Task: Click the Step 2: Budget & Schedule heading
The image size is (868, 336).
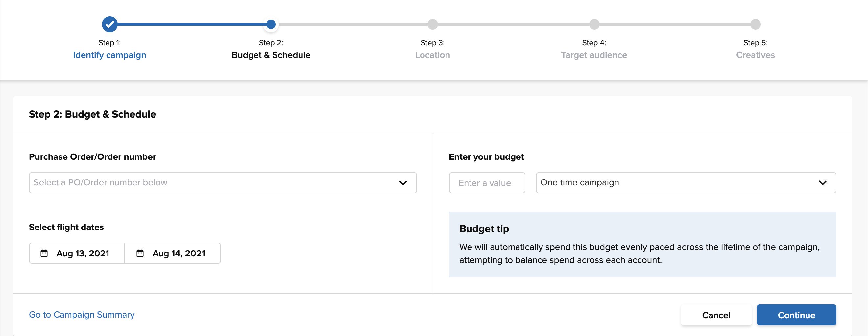Action: [x=92, y=114]
